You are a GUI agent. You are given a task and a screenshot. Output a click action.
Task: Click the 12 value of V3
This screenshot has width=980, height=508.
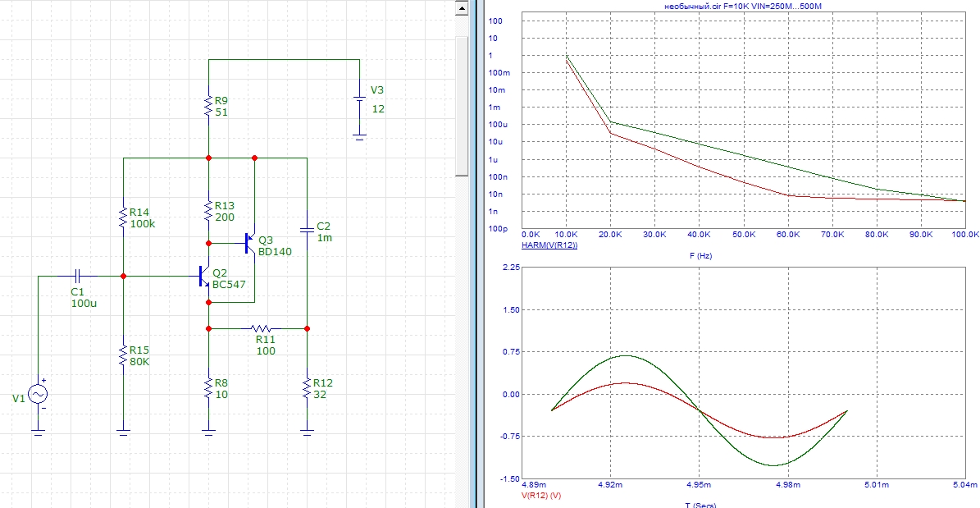click(x=379, y=109)
